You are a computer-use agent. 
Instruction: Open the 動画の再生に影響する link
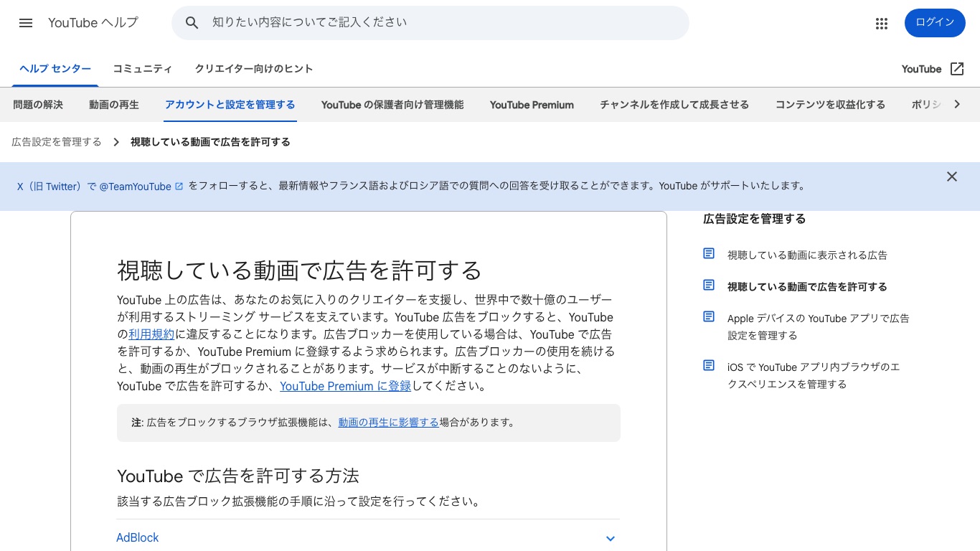tap(388, 423)
